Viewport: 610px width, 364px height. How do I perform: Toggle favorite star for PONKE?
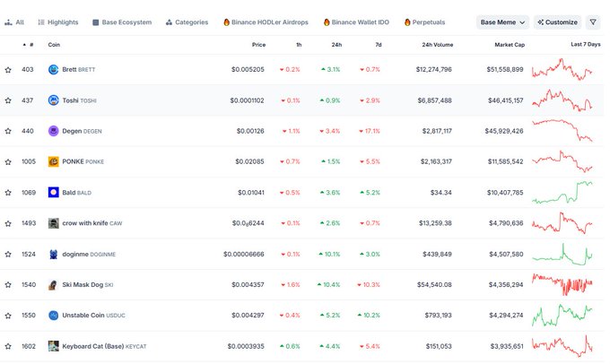(x=8, y=161)
